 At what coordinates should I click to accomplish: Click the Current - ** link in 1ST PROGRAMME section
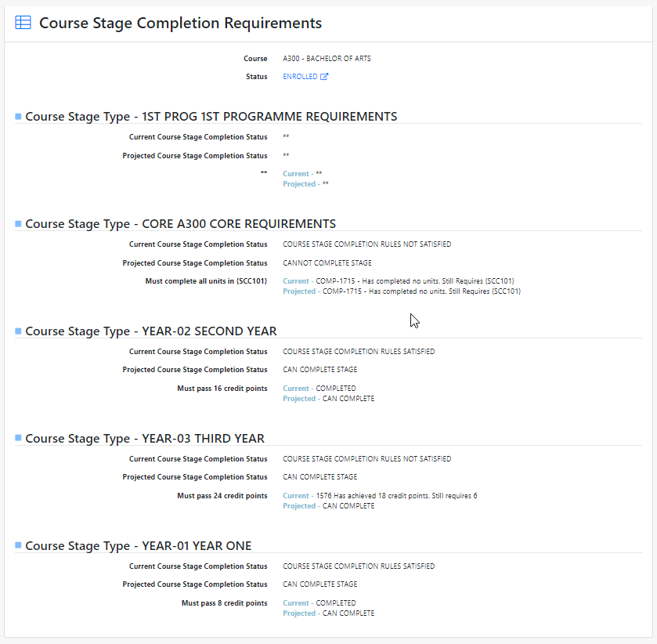coord(301,173)
